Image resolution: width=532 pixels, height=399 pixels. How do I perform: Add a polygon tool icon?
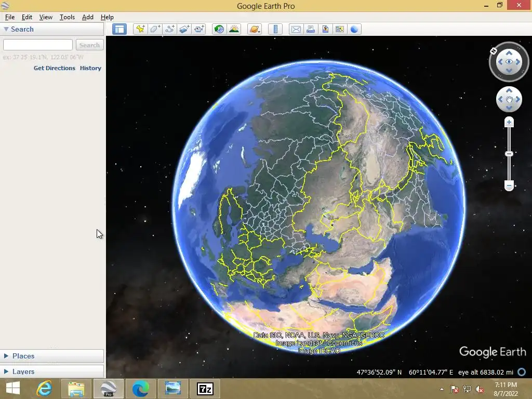click(x=155, y=29)
